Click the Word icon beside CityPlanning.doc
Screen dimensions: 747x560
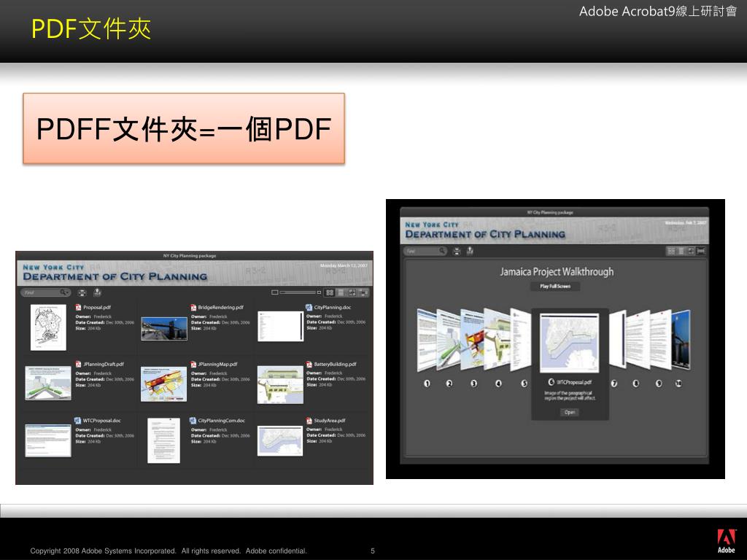point(309,308)
